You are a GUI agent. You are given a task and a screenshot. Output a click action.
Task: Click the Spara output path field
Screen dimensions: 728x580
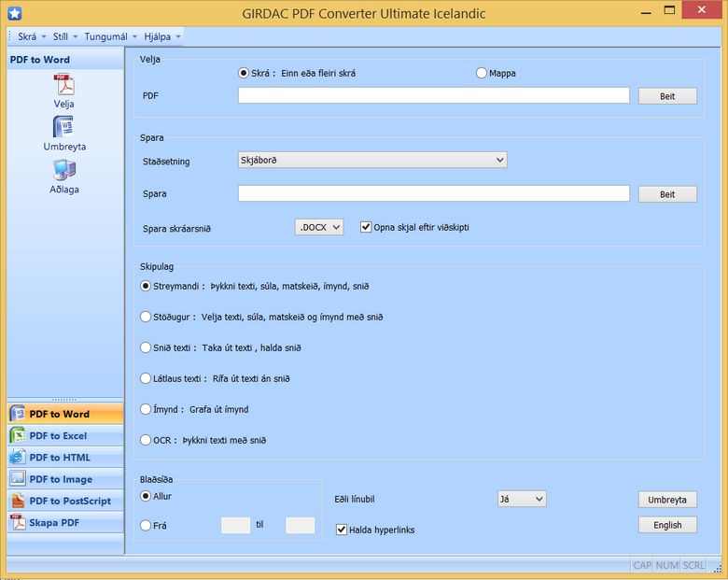pyautogui.click(x=434, y=193)
